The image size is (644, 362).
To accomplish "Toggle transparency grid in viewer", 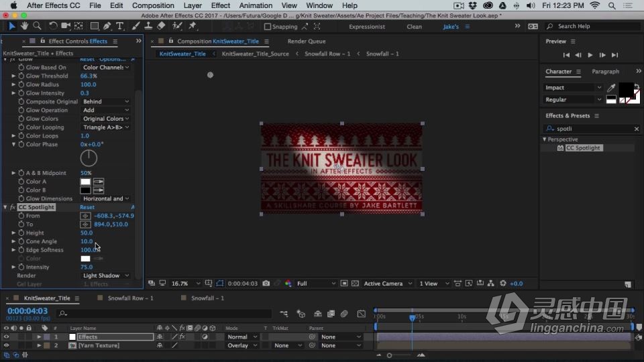I will (x=356, y=284).
